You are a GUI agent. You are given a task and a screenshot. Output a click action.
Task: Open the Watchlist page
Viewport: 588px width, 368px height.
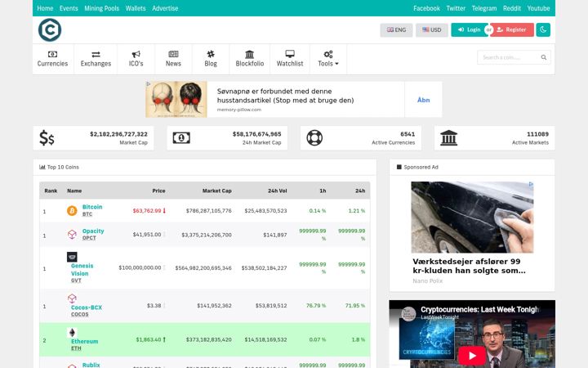click(290, 59)
